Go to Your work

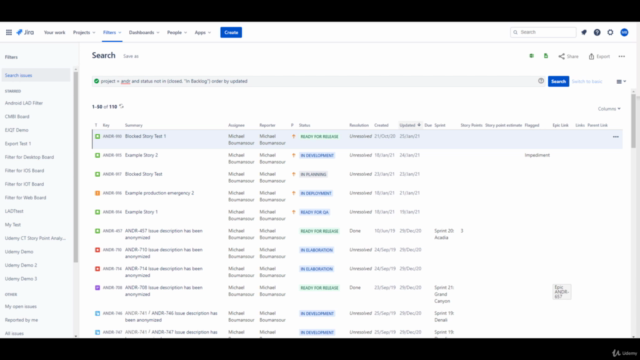(x=54, y=32)
